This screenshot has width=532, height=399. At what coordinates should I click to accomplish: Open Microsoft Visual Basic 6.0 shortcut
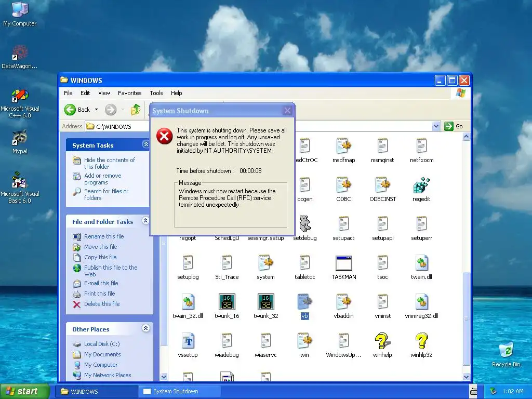[20, 188]
